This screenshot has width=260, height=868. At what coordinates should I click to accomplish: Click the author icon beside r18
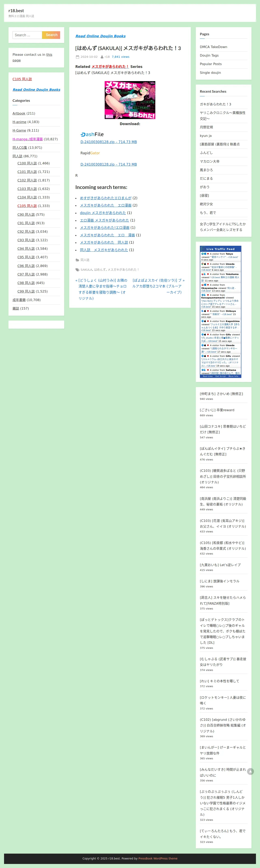102,57
